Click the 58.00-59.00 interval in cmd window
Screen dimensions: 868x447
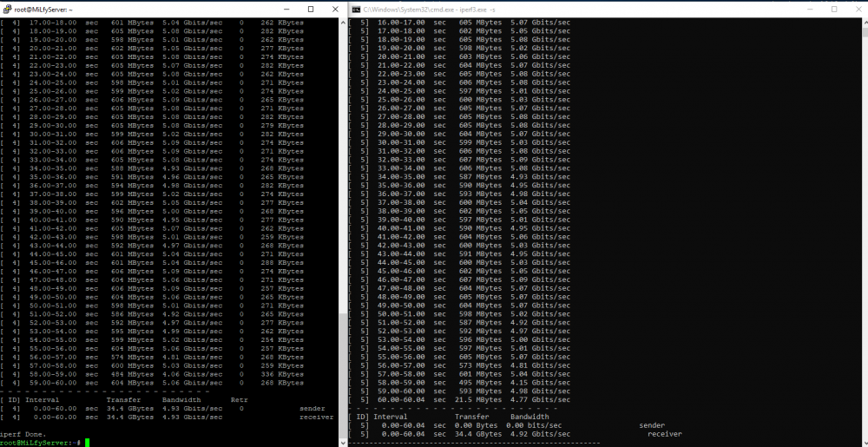[x=401, y=383]
